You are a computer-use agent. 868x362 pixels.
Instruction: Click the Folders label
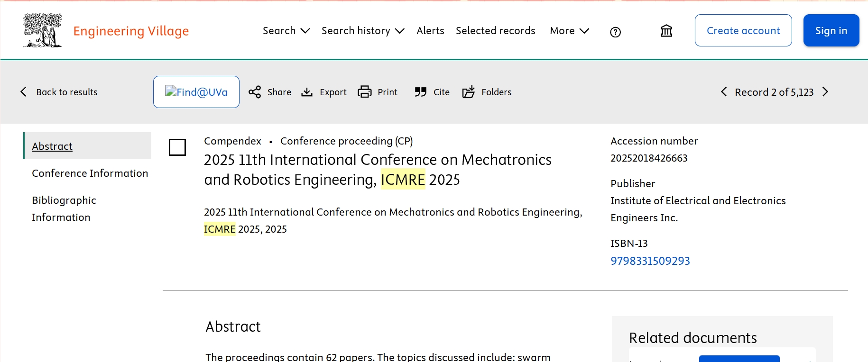(497, 92)
